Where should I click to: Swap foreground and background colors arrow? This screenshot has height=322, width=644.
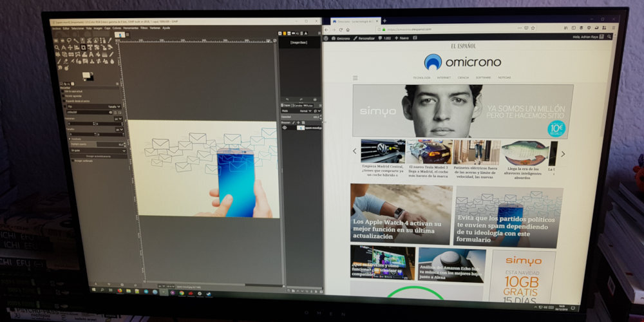(92, 73)
